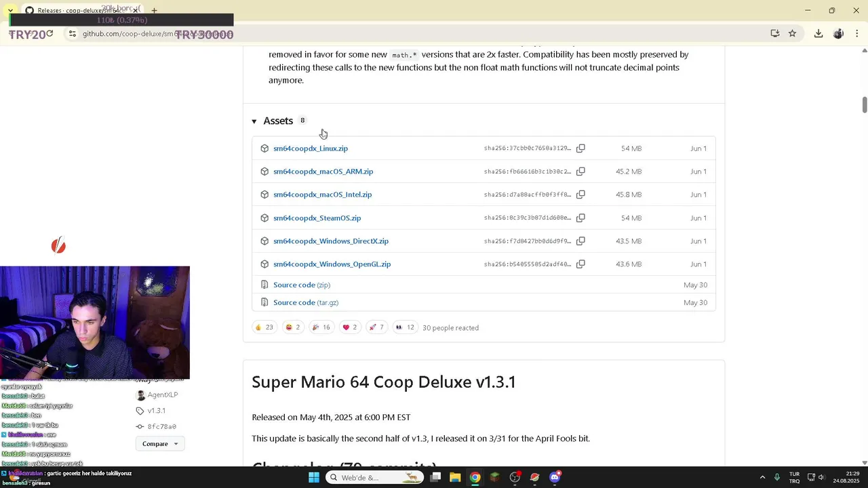Reload the page with the refresh icon
This screenshot has width=868, height=488.
point(50,33)
